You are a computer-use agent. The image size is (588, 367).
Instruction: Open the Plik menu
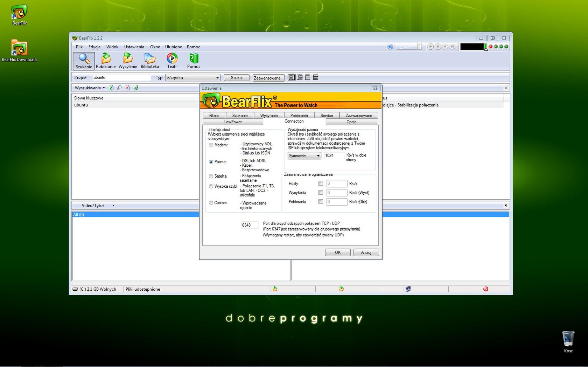pos(79,47)
